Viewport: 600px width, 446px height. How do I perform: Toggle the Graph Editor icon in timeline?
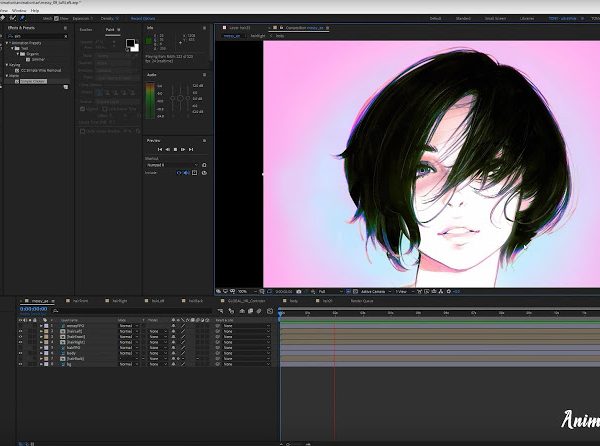click(270, 311)
